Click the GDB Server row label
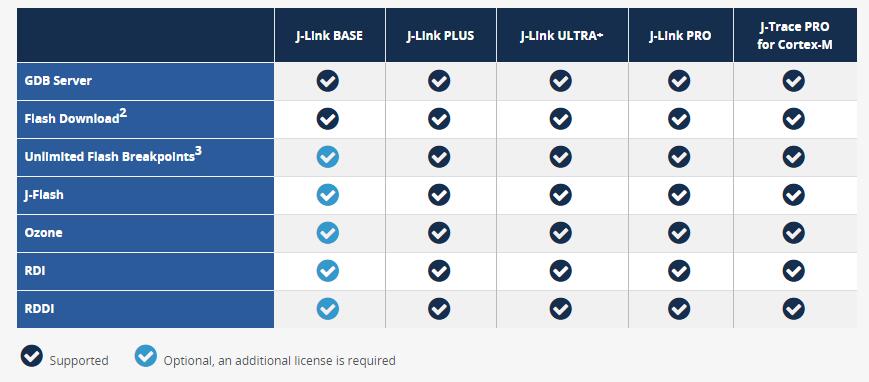 (58, 81)
